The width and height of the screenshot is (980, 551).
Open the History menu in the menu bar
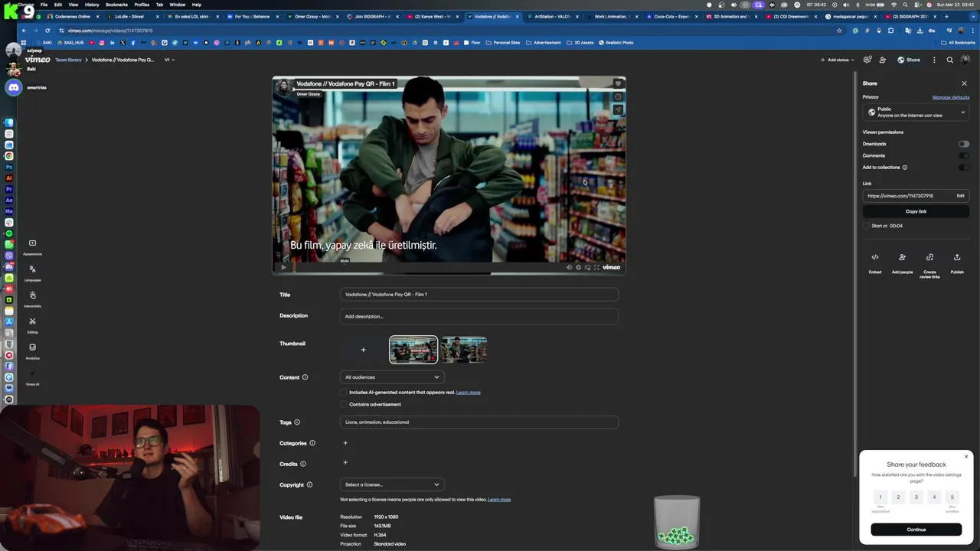92,5
